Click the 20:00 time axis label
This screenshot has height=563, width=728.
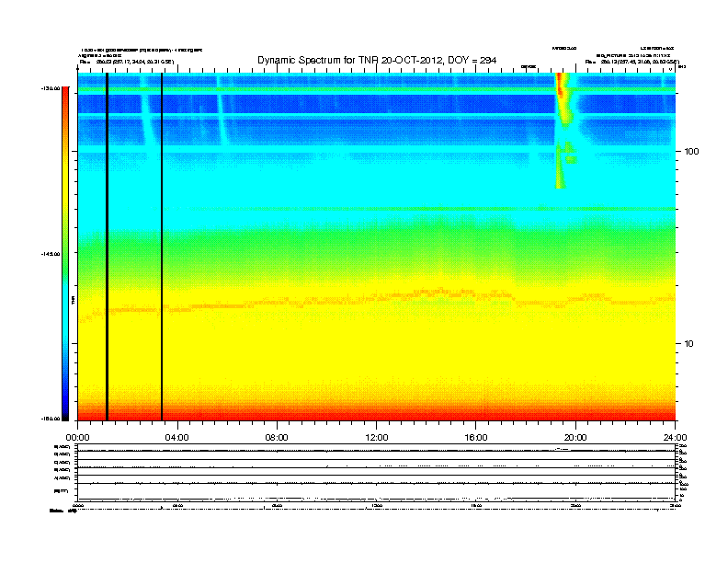575,438
